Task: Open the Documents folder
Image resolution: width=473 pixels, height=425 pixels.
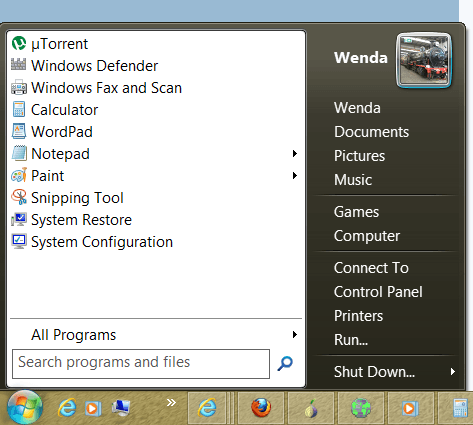Action: pyautogui.click(x=371, y=132)
